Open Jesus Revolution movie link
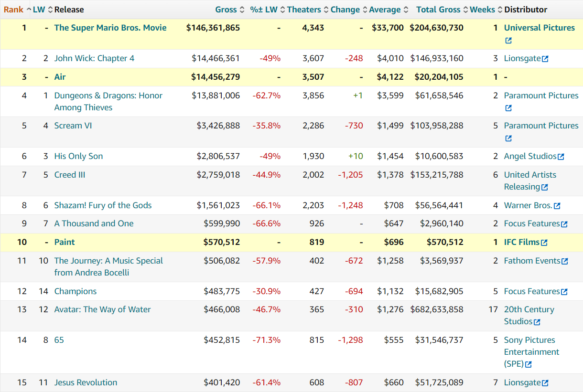The image size is (583, 392). [x=86, y=382]
